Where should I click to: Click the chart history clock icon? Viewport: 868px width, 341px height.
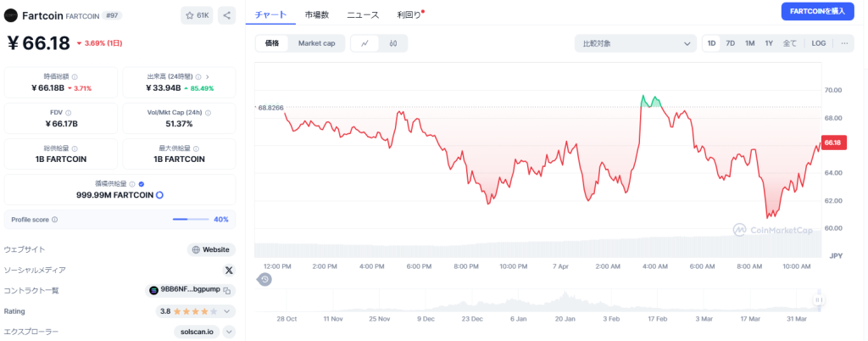pos(264,280)
